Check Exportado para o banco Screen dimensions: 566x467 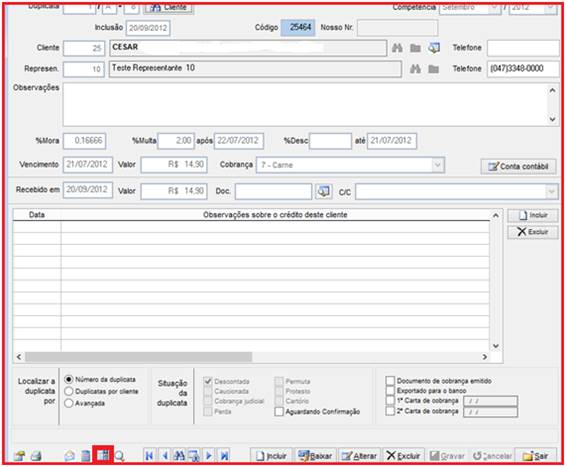pyautogui.click(x=390, y=390)
